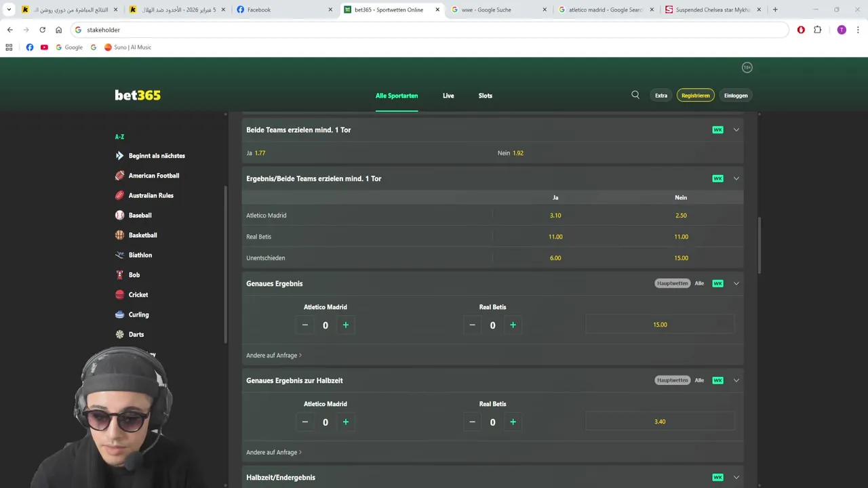Image resolution: width=868 pixels, height=488 pixels.
Task: Select the Bob sport icon
Action: tap(120, 274)
